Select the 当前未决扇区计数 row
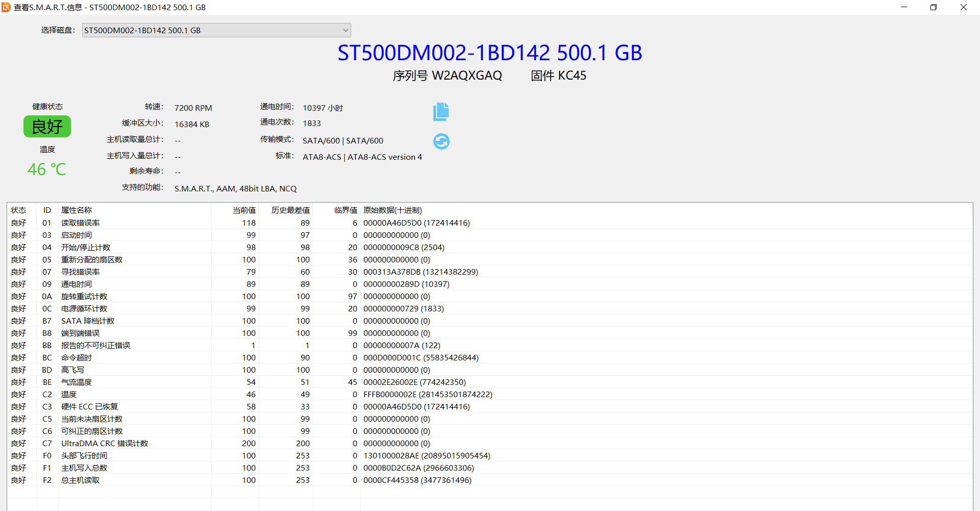 click(490, 419)
